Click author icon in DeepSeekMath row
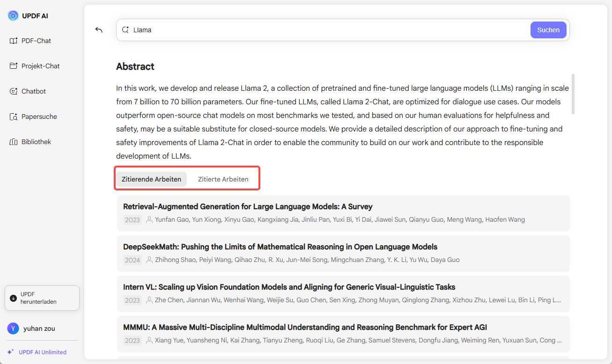The image size is (612, 364). tap(149, 260)
